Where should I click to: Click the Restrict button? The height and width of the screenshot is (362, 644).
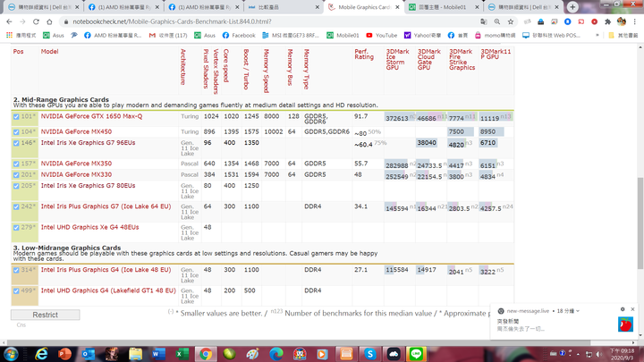click(x=46, y=315)
